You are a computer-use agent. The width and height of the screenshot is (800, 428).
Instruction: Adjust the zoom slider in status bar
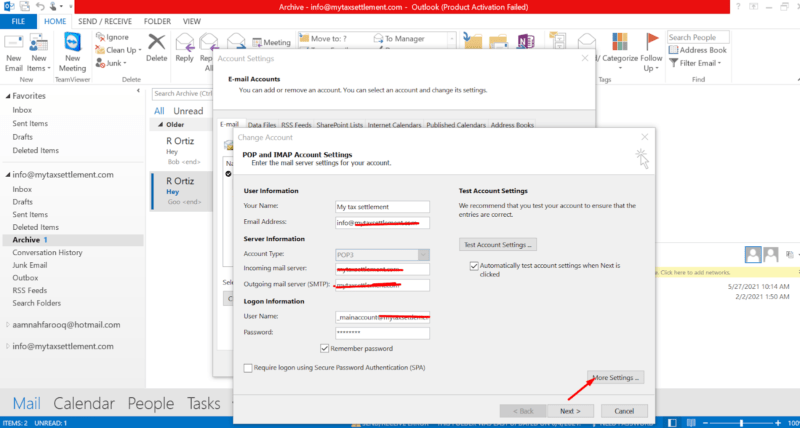[741, 423]
